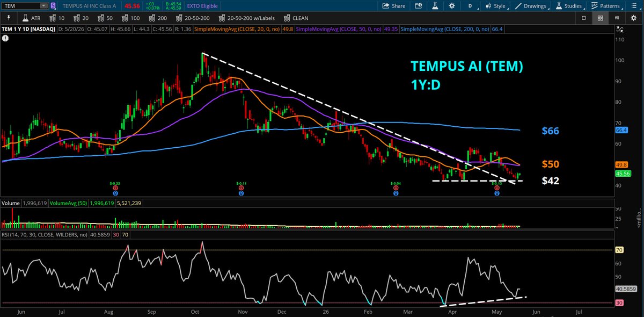The height and width of the screenshot is (317, 644).
Task: Select the grid chart layout icon
Action: point(600,18)
